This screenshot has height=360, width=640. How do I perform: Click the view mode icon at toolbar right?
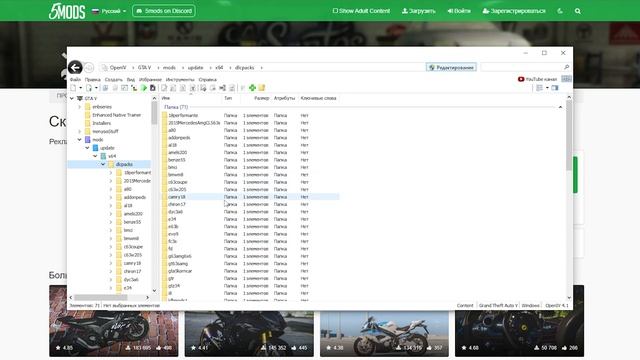540,88
